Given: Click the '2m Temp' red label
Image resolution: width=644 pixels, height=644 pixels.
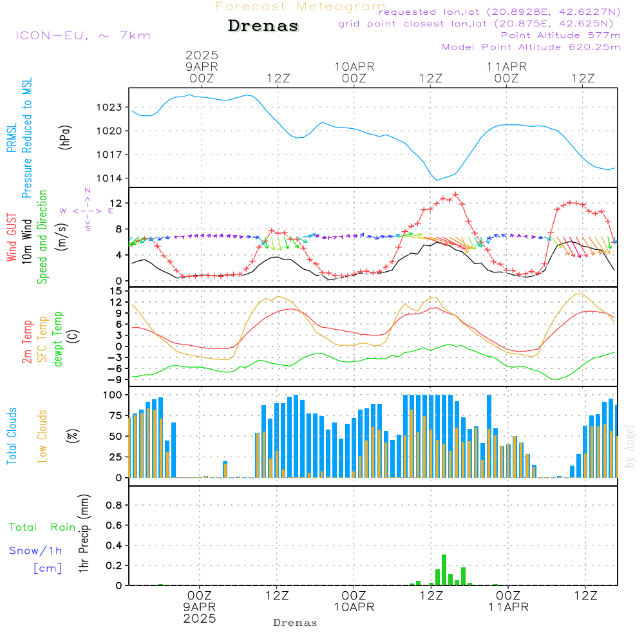Looking at the screenshot, I should coord(26,342).
